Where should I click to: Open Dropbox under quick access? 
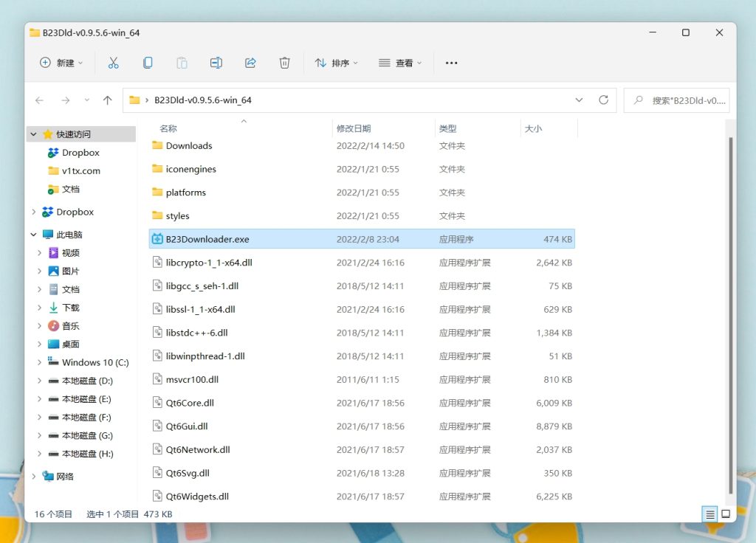[x=80, y=153]
